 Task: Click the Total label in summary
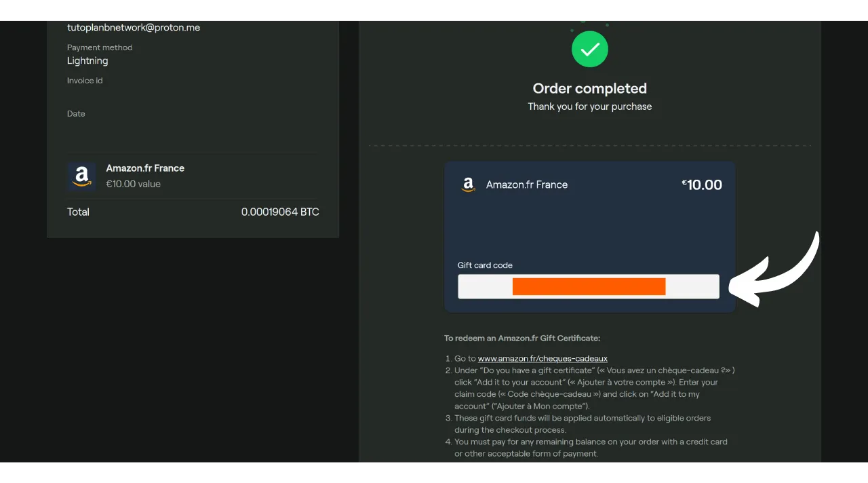[78, 212]
